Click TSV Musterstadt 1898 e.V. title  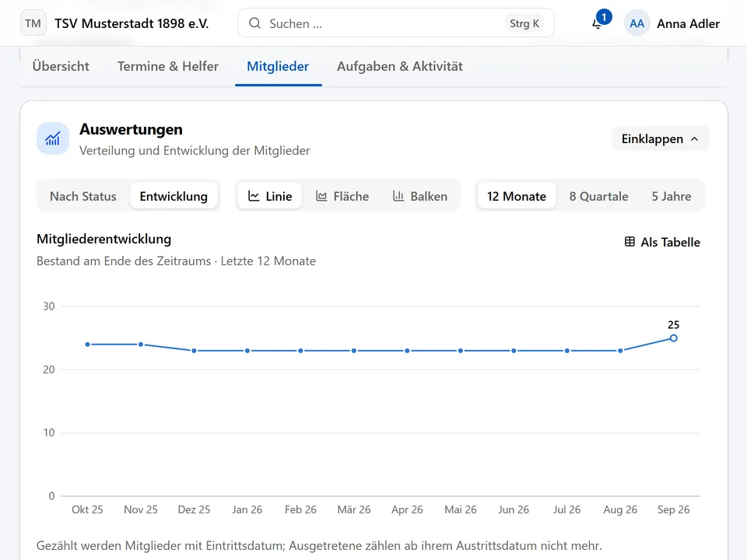click(132, 23)
